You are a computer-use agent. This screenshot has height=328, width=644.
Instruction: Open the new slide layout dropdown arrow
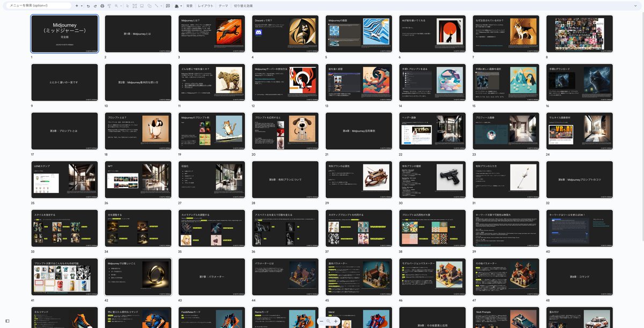coord(82,5)
